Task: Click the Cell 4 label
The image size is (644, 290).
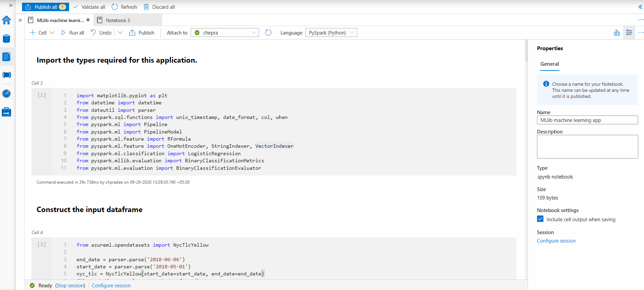Action: point(37,232)
